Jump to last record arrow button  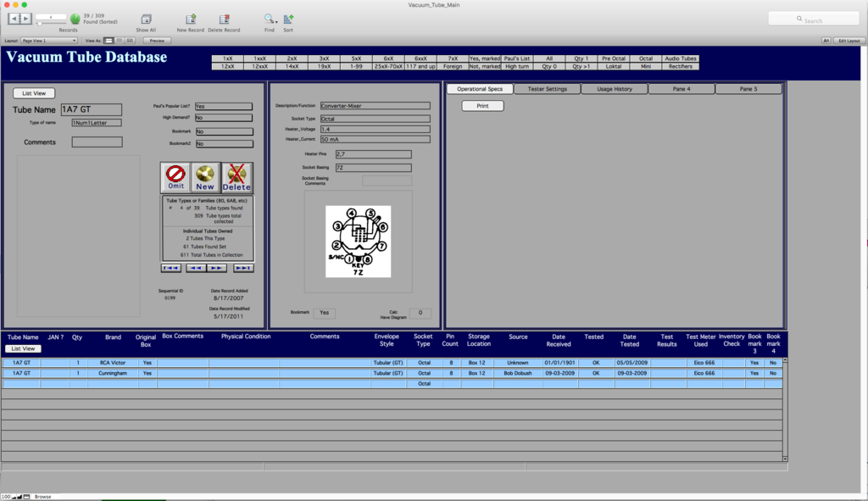[x=243, y=268]
